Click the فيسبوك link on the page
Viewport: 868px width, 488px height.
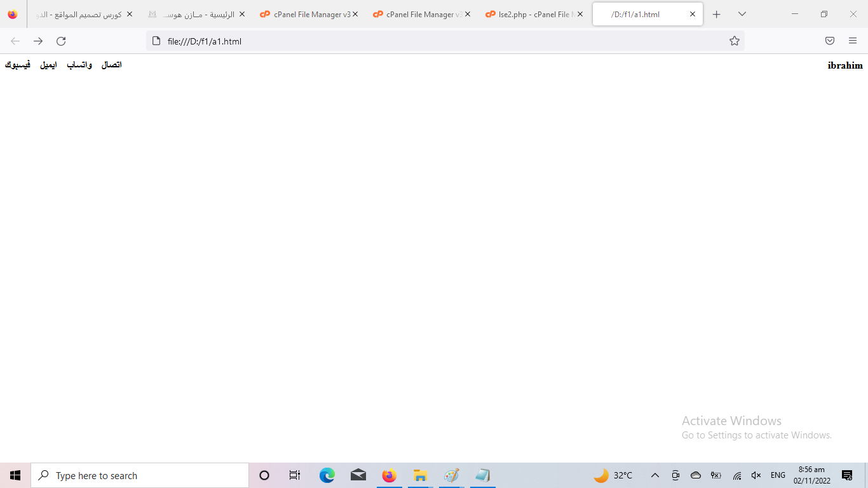tap(18, 65)
